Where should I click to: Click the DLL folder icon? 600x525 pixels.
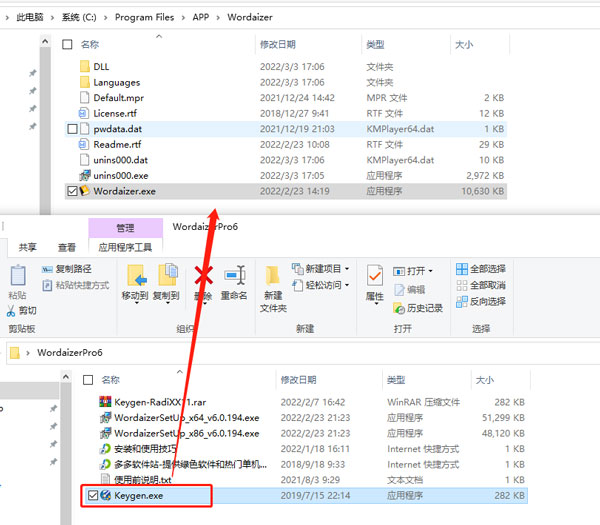tap(85, 66)
